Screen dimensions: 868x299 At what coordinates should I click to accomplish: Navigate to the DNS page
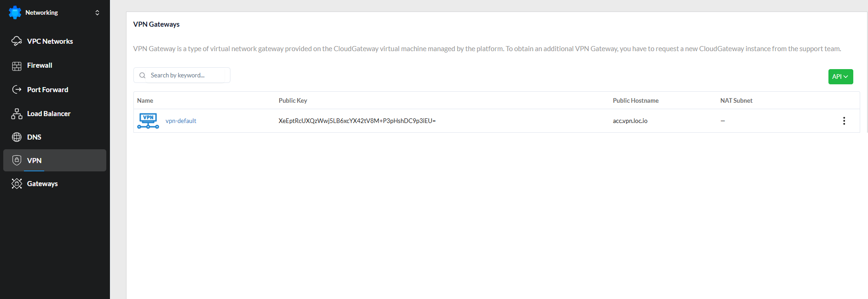[34, 137]
